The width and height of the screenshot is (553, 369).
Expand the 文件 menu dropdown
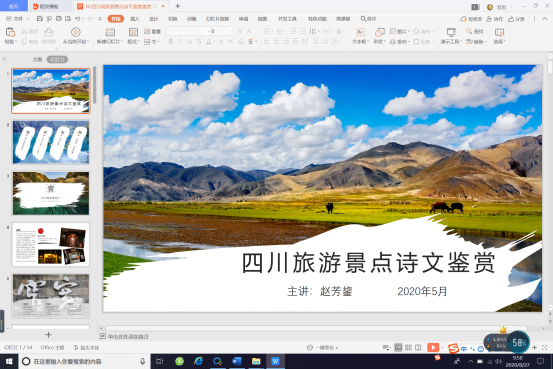18,18
